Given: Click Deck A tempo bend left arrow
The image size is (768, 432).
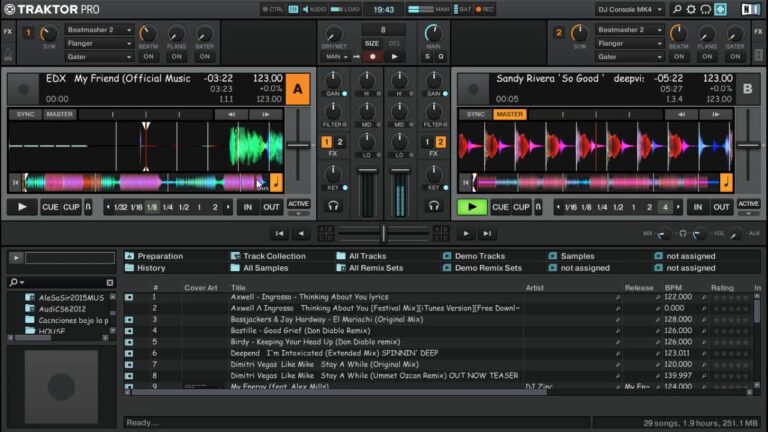Looking at the screenshot, I should coord(231,114).
